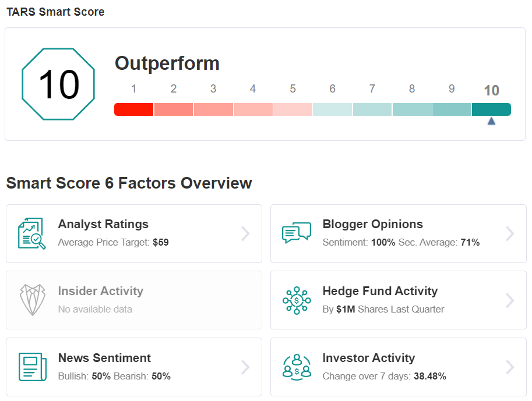This screenshot has height=401, width=532.
Task: Open Investor Activity chevron arrow
Action: coord(510,367)
